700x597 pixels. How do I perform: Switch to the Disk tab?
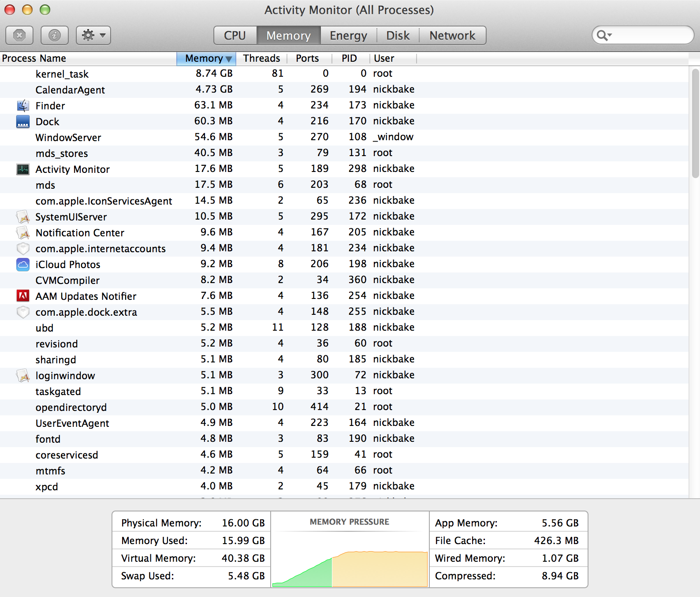pos(398,35)
